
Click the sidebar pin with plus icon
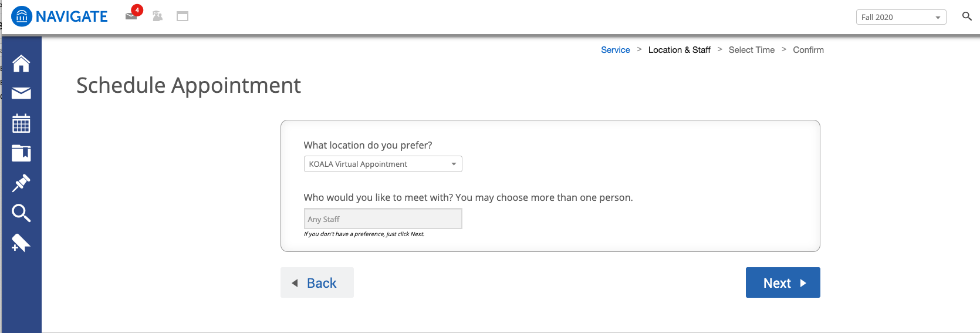point(21,243)
